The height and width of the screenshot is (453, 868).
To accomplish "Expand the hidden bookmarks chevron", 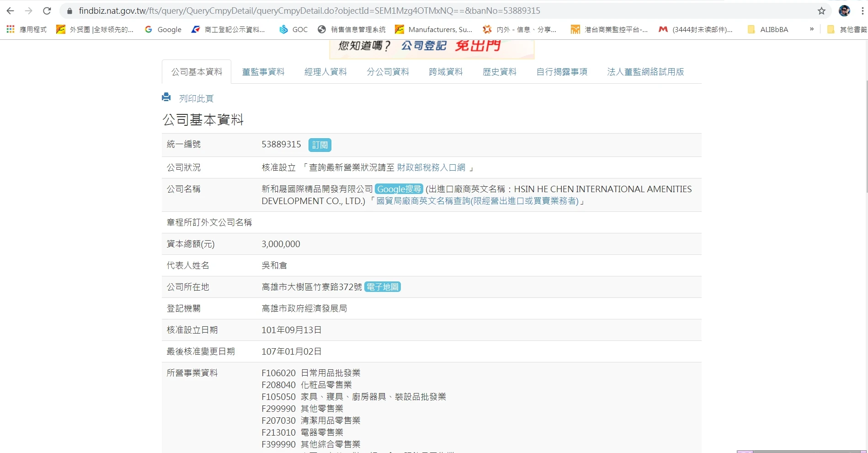I will (x=811, y=29).
